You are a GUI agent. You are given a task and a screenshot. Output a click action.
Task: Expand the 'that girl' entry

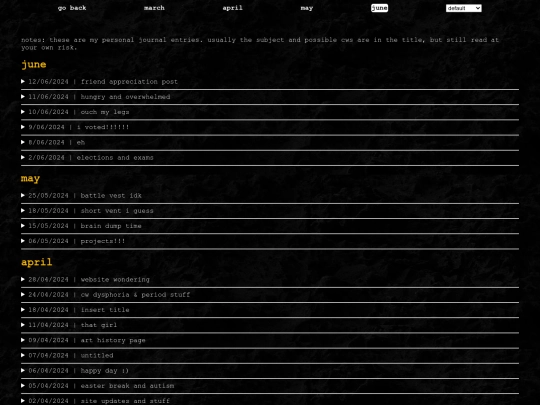270,325
